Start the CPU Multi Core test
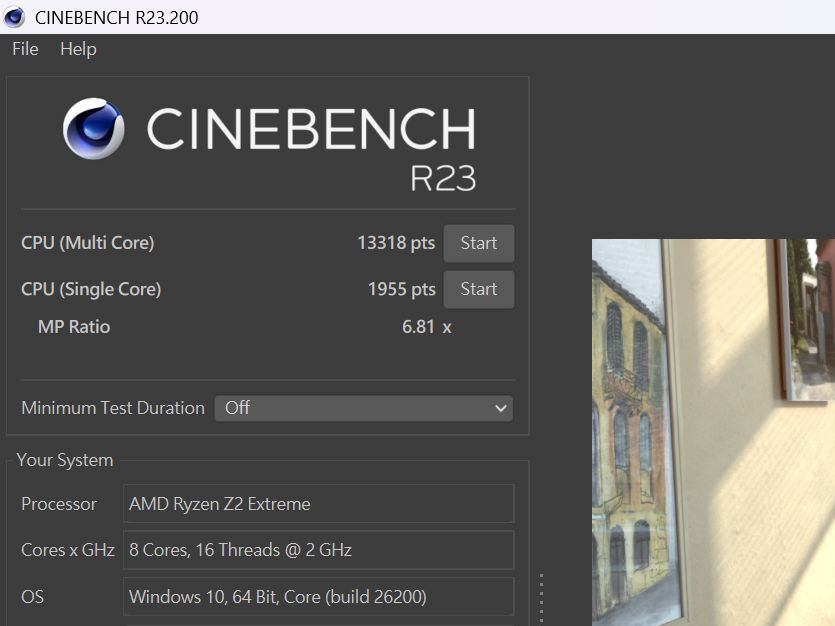 click(x=478, y=243)
